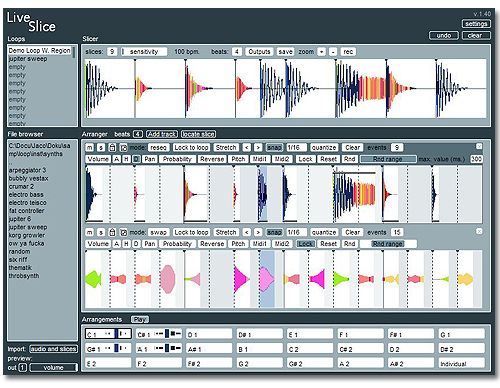Image resolution: width=500 pixels, height=388 pixels.
Task: Select jupiter sweep in the Loops list
Action: click(28, 59)
